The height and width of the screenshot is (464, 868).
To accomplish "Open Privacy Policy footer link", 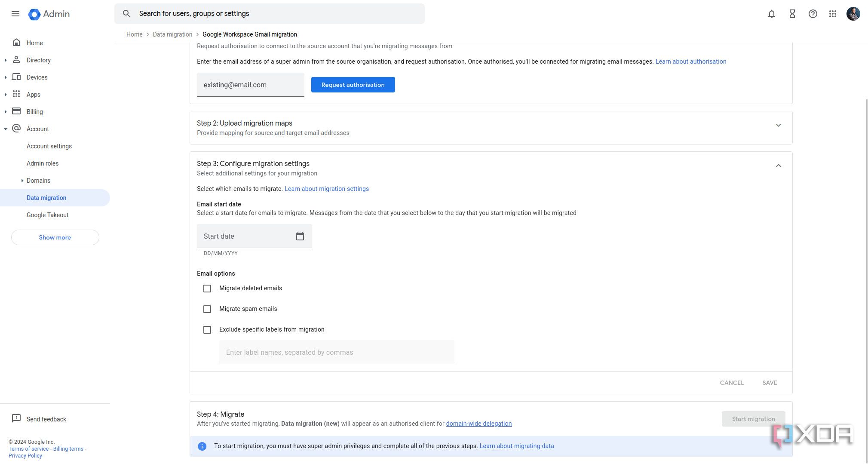I will coord(25,456).
